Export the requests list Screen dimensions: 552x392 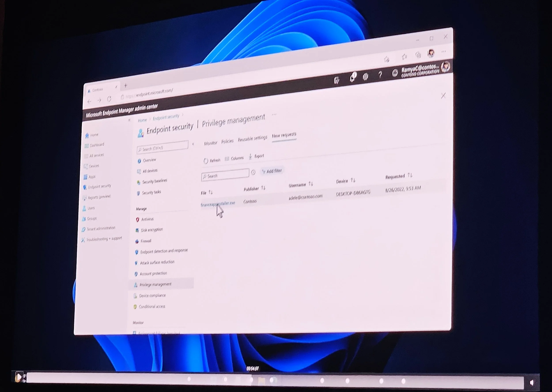tap(256, 156)
